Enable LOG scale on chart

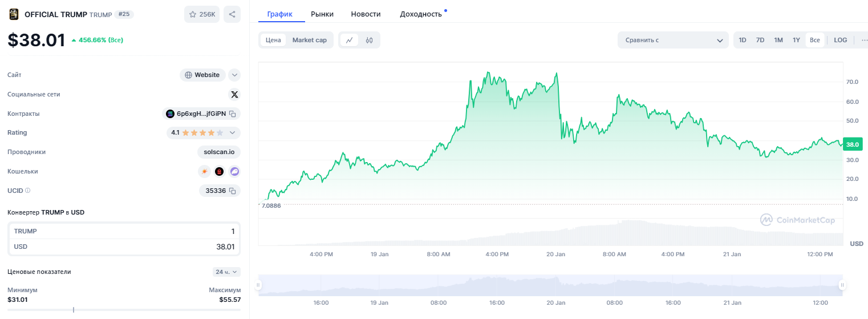tap(840, 40)
